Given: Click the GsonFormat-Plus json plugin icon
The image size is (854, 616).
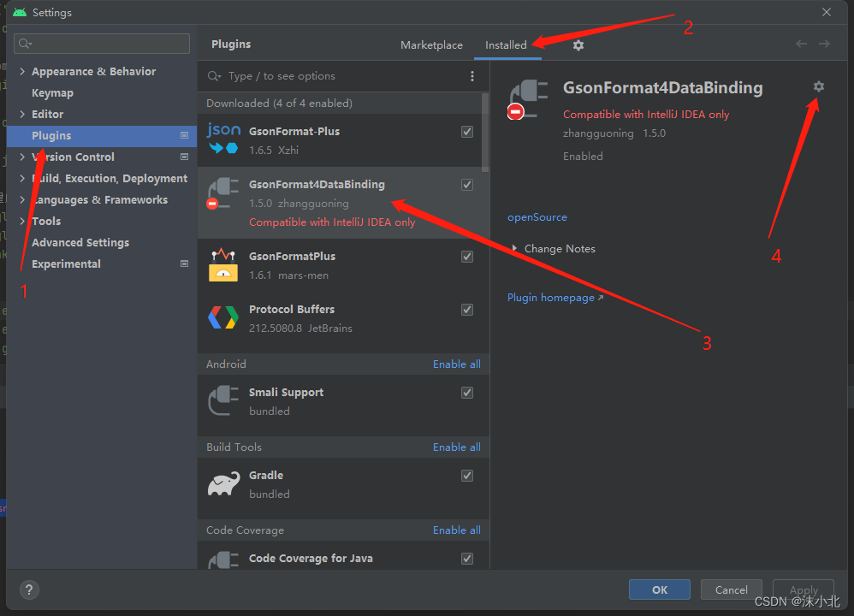Looking at the screenshot, I should click(x=224, y=139).
